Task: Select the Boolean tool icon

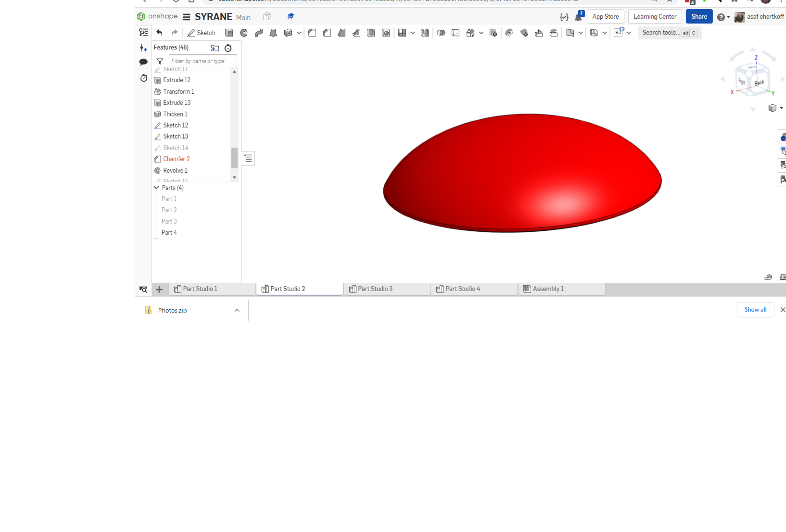Action: pyautogui.click(x=441, y=33)
